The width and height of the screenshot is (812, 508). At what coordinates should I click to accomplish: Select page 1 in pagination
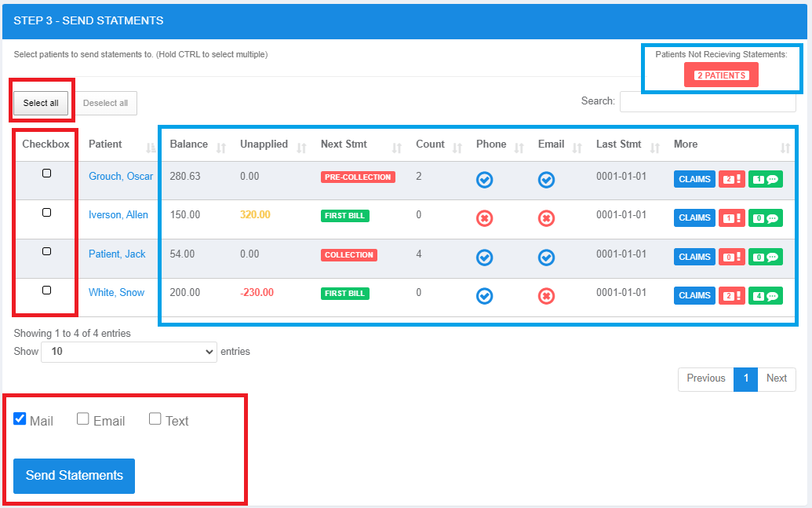746,378
